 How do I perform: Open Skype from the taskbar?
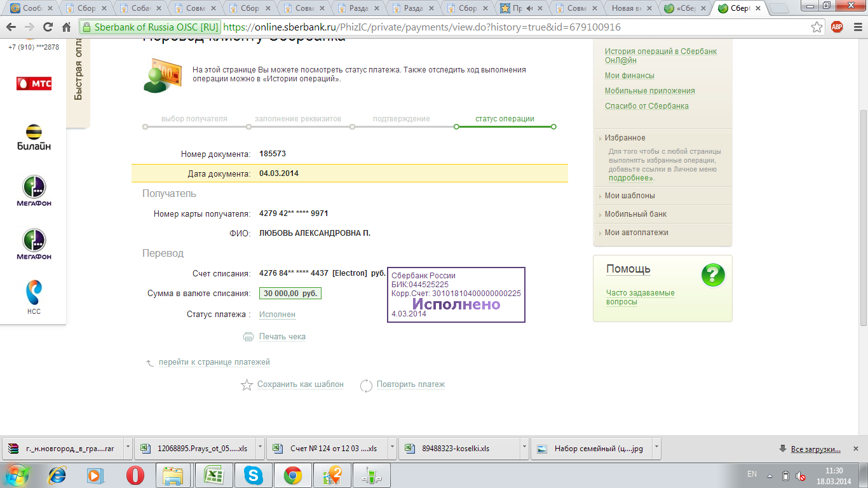click(x=253, y=475)
